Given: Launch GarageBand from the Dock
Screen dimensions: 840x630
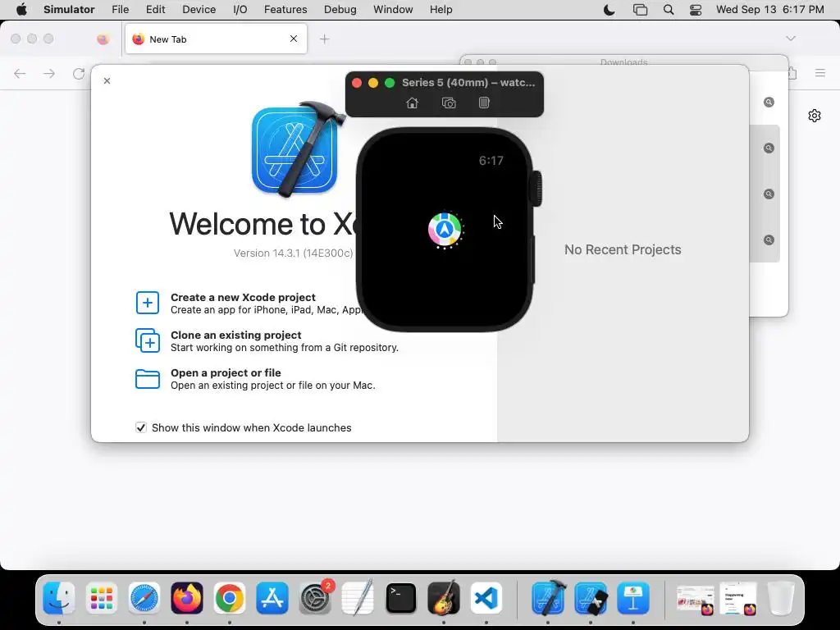Looking at the screenshot, I should [x=444, y=598].
